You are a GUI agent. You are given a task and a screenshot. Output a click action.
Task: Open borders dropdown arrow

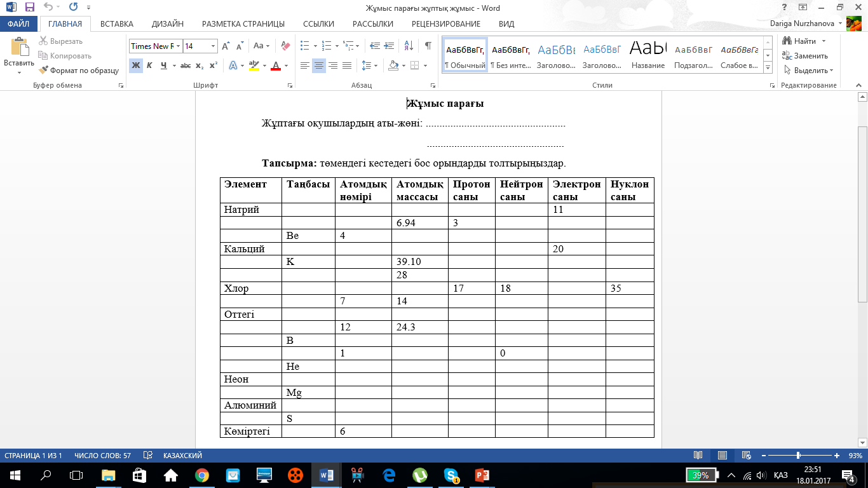click(x=424, y=65)
